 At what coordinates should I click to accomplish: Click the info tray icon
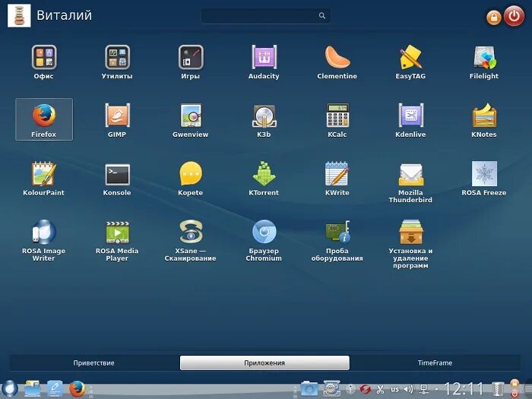(x=350, y=389)
